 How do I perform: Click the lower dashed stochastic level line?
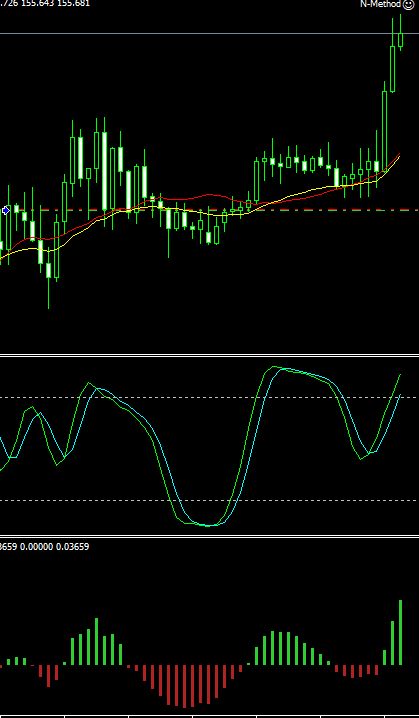(209, 500)
